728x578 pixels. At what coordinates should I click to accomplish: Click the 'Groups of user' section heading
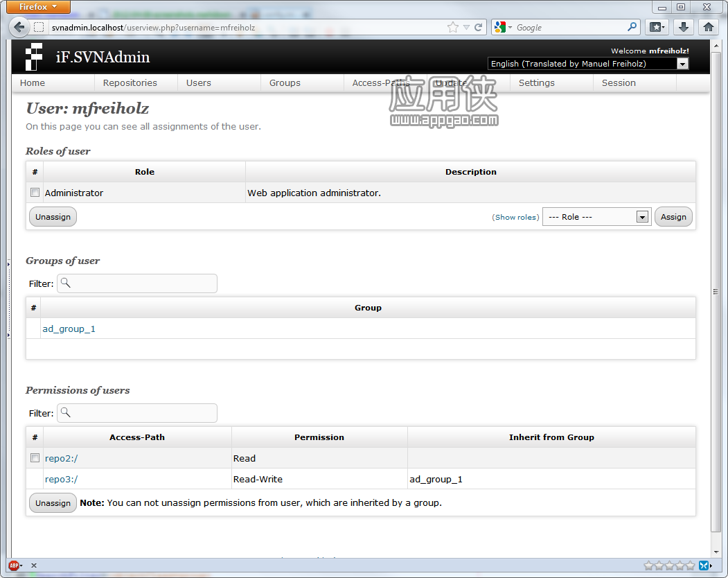point(62,261)
